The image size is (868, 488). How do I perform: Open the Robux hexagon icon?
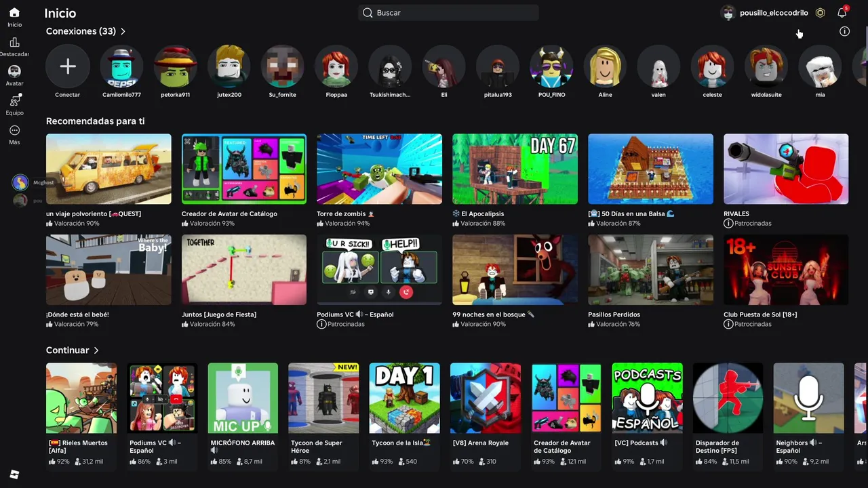coord(820,13)
